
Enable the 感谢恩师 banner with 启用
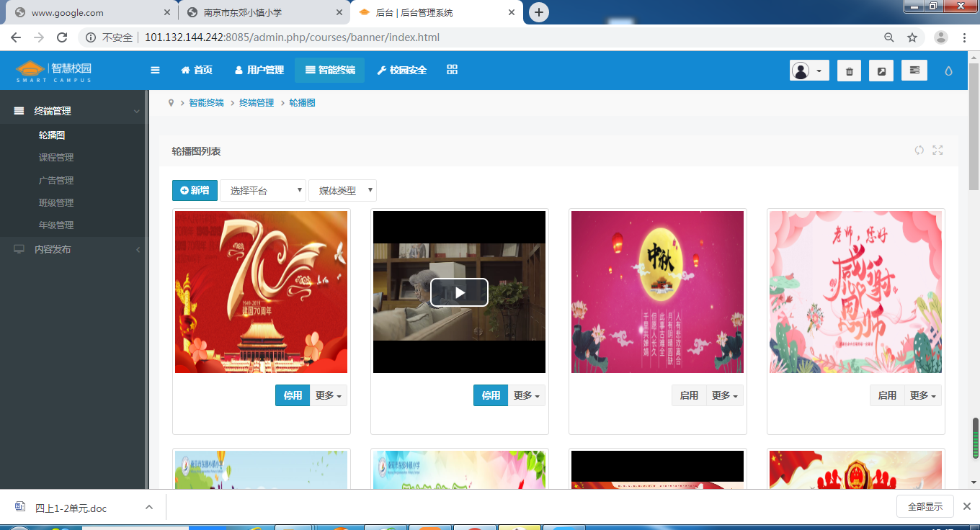[x=887, y=395]
